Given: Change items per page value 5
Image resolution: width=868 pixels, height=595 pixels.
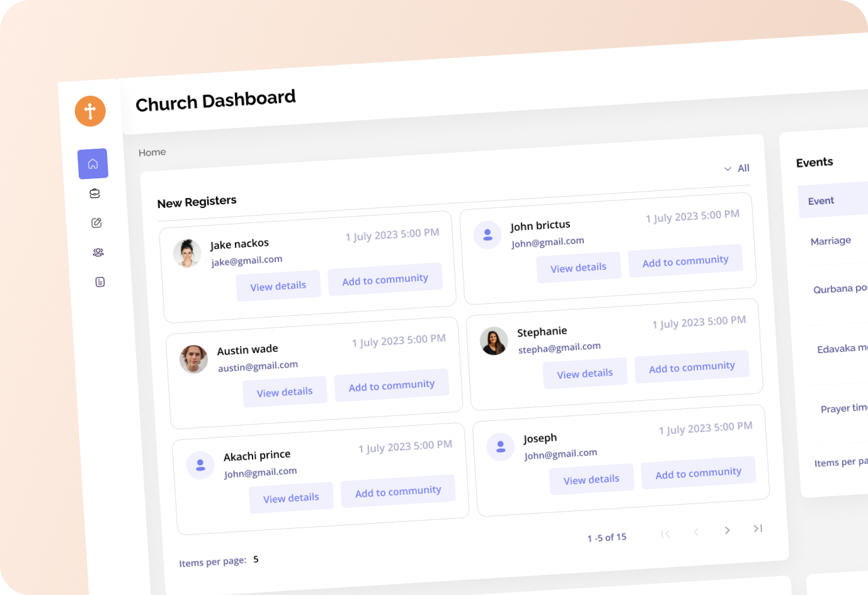Looking at the screenshot, I should pos(256,559).
